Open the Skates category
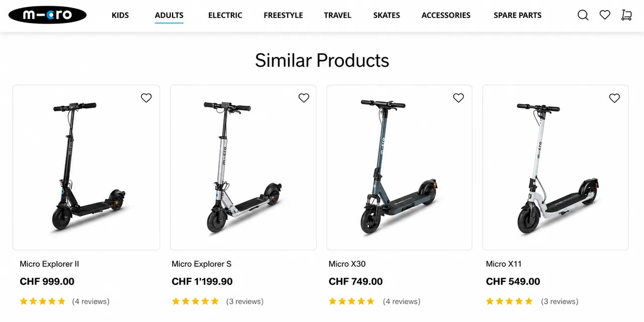Image resolution: width=644 pixels, height=322 pixels. click(386, 15)
